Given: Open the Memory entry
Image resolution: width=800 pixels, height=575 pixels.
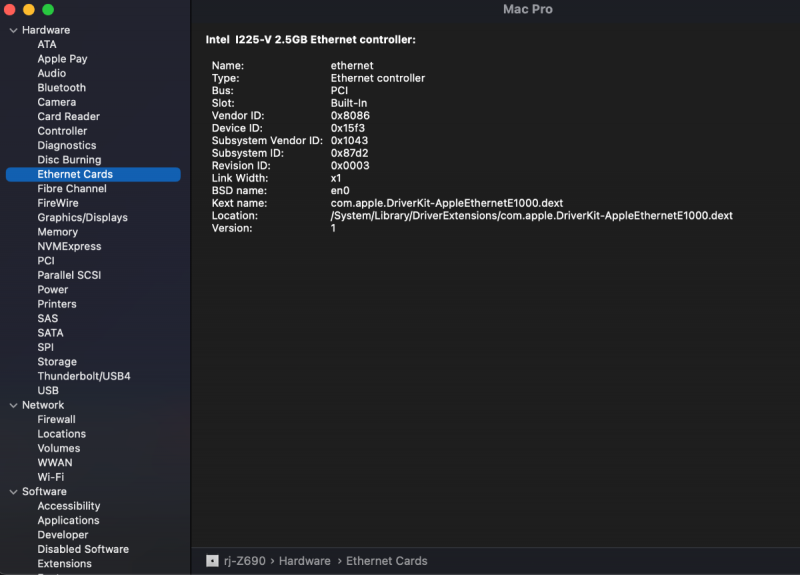Looking at the screenshot, I should (58, 232).
